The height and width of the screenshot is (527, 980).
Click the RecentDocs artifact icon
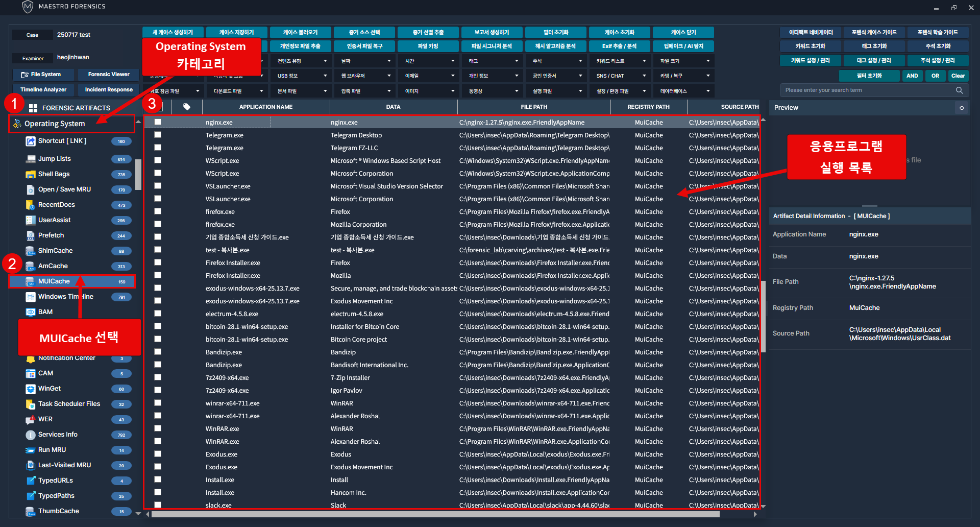[x=31, y=205]
